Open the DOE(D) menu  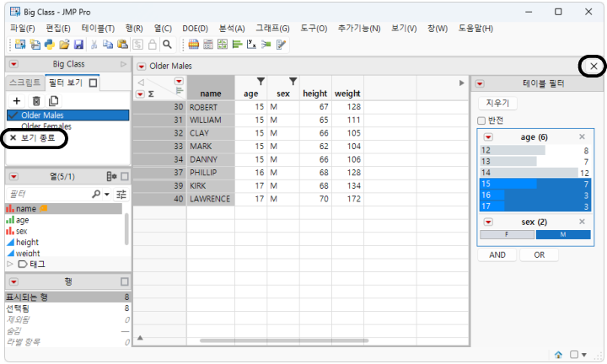click(195, 29)
